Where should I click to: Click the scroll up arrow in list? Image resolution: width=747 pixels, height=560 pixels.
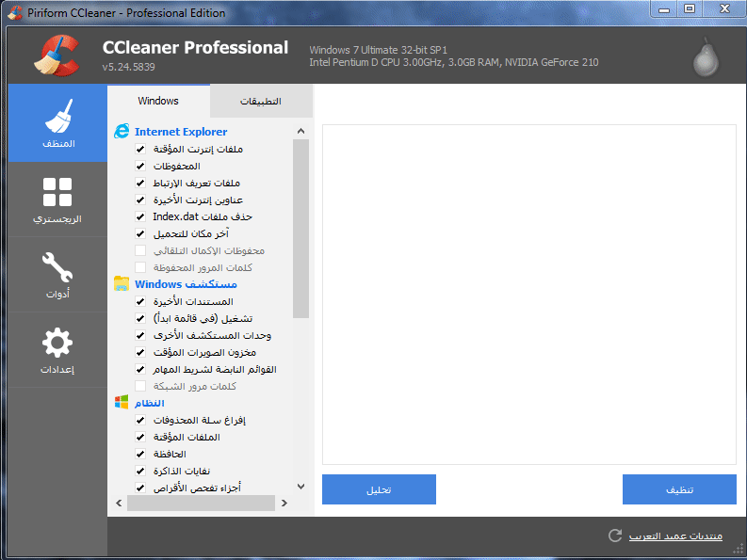[300, 131]
